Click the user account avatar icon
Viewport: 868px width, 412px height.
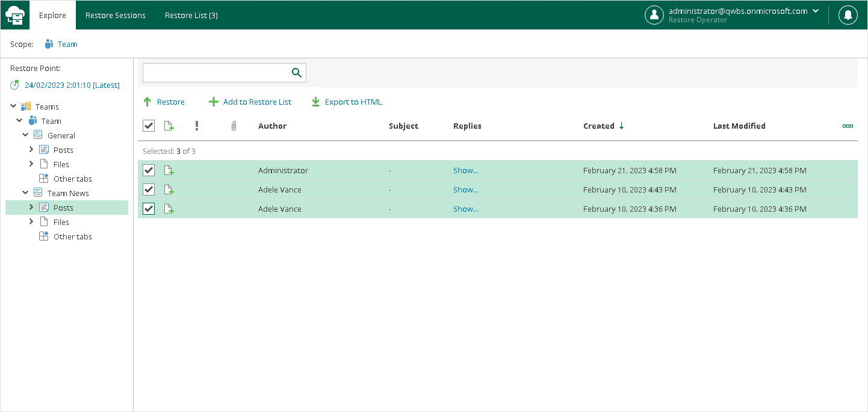(x=654, y=15)
